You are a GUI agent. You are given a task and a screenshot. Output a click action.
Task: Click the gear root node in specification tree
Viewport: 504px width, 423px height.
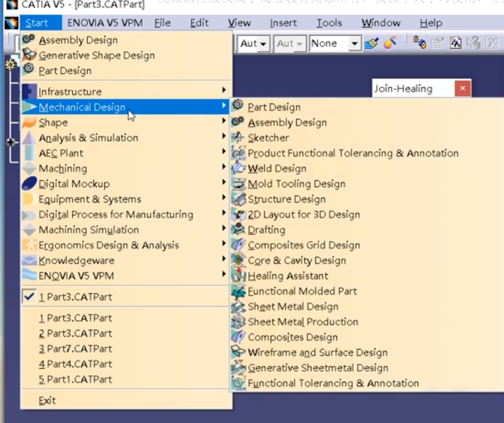11,65
